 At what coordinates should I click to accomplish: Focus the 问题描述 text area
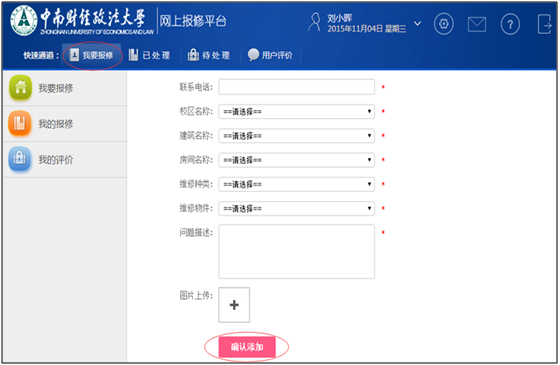[296, 251]
